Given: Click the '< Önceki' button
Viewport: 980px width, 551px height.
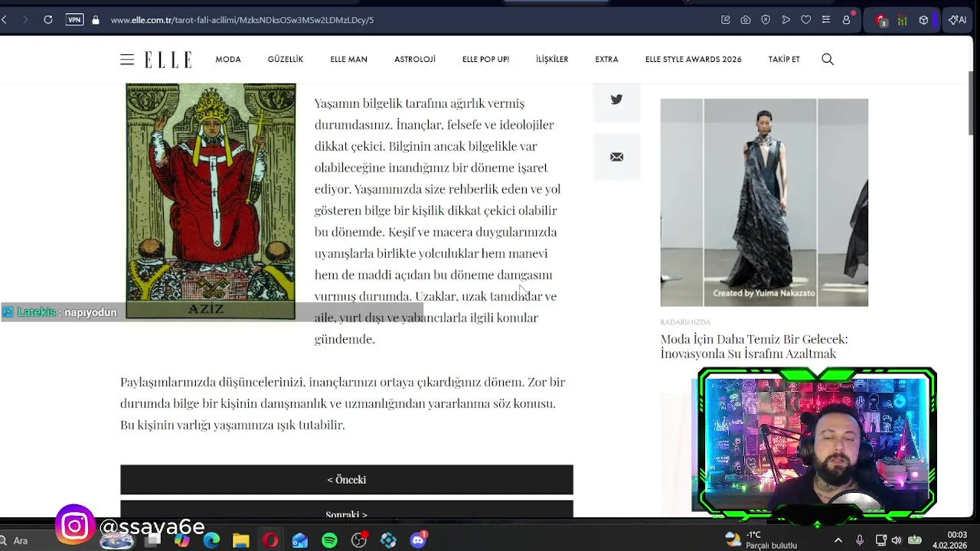Looking at the screenshot, I should (347, 480).
